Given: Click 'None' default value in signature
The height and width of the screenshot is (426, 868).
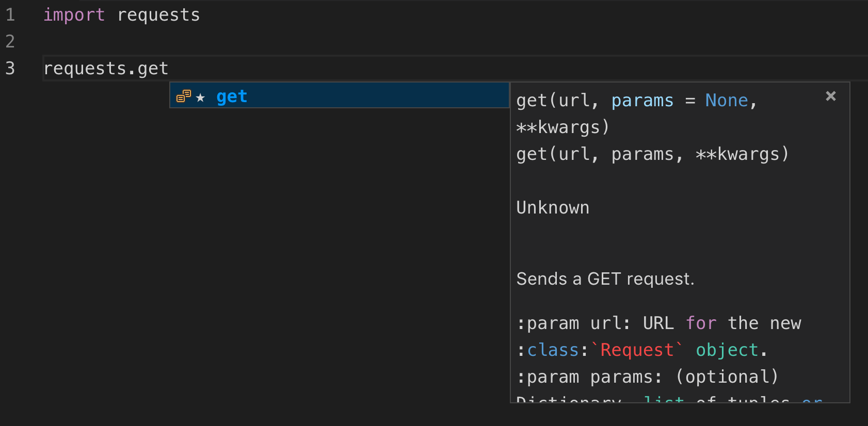Looking at the screenshot, I should coord(726,101).
